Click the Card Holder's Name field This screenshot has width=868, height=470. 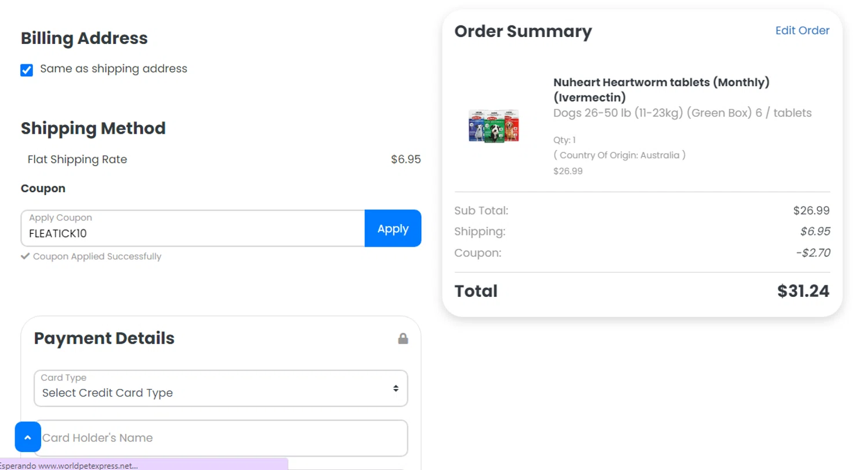220,438
